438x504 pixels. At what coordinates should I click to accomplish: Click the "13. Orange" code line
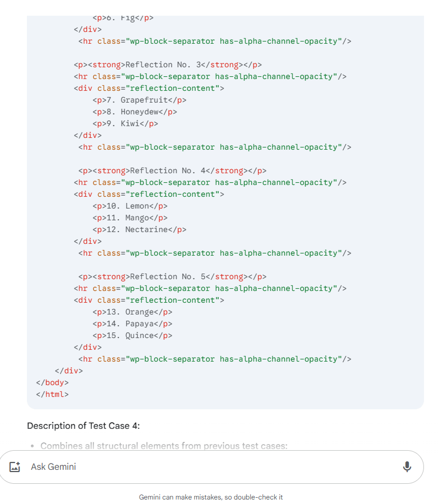click(x=132, y=312)
